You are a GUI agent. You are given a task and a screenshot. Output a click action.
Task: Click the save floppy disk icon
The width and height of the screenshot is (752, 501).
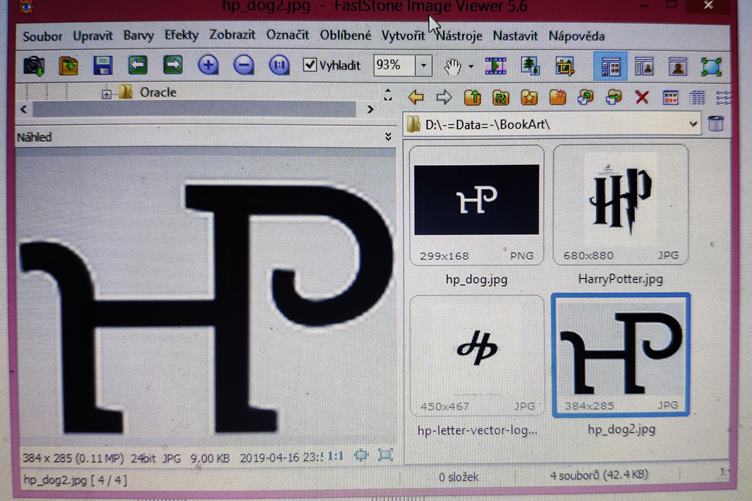tap(103, 66)
